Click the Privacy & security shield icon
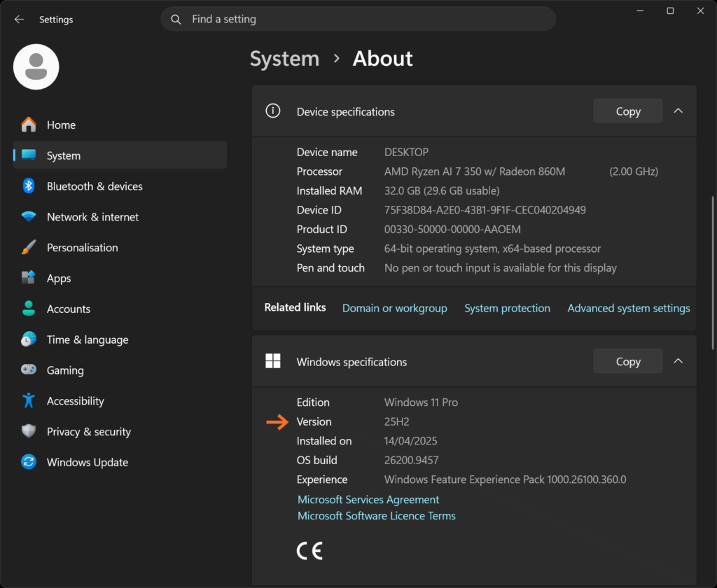 (29, 430)
